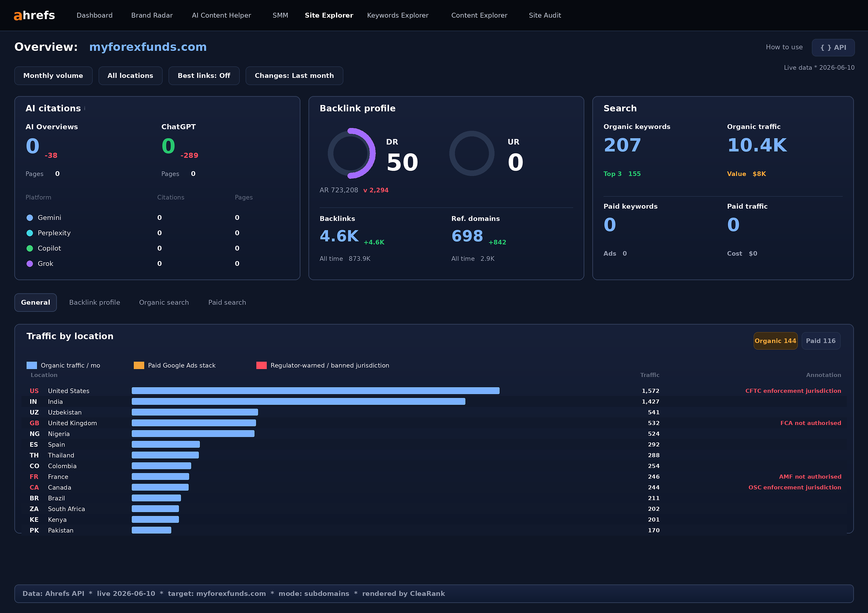Open the Monthly volume dropdown
The height and width of the screenshot is (613, 868).
tap(53, 76)
